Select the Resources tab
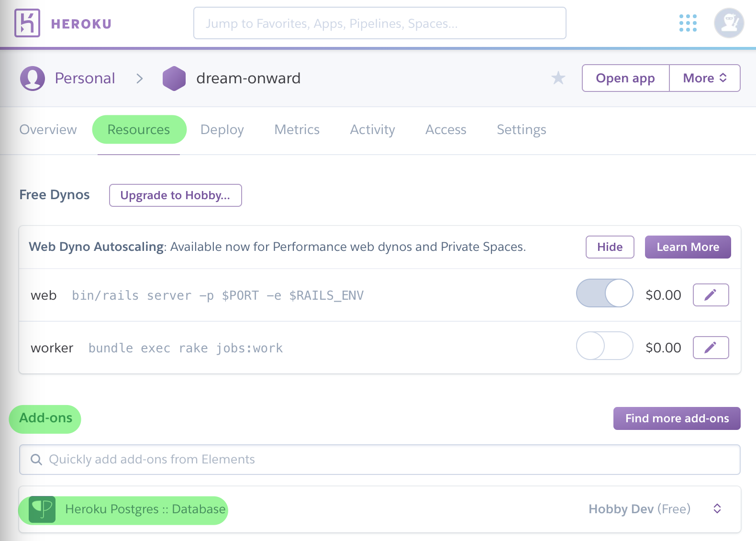756x541 pixels. coord(139,130)
